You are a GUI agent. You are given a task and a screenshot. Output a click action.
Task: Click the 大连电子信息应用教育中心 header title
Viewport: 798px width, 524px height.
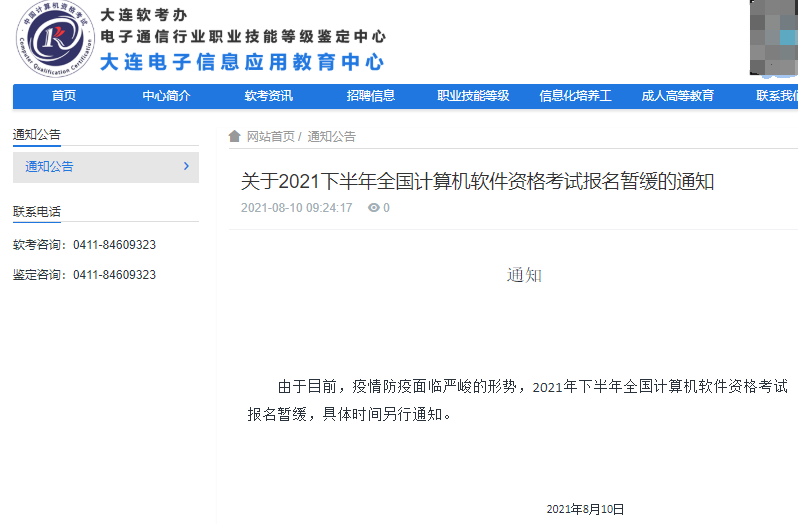[x=242, y=62]
